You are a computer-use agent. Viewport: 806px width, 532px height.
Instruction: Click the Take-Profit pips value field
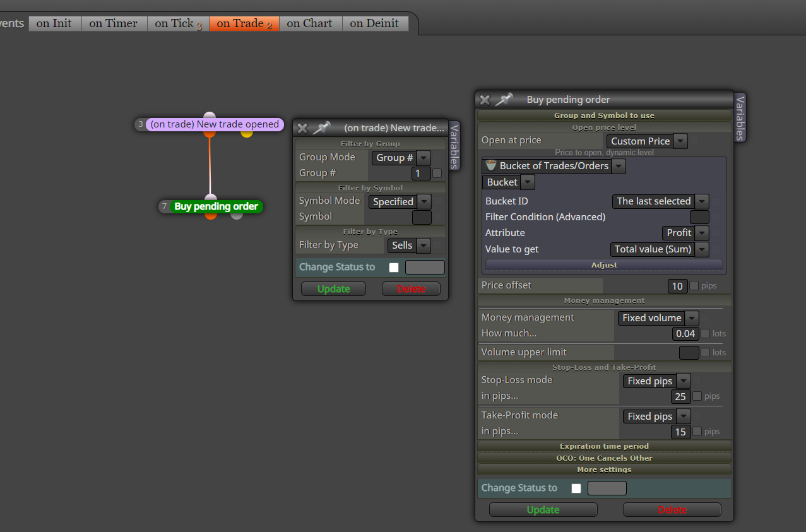pyautogui.click(x=680, y=432)
